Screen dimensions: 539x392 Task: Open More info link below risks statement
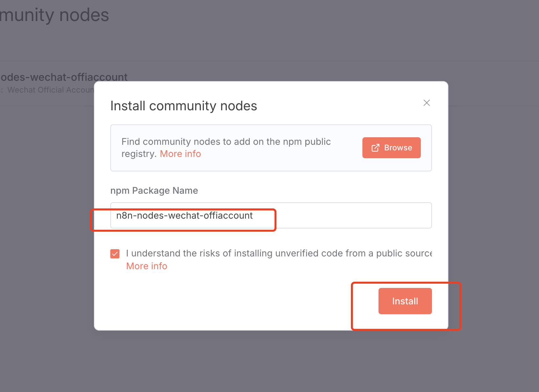point(147,266)
